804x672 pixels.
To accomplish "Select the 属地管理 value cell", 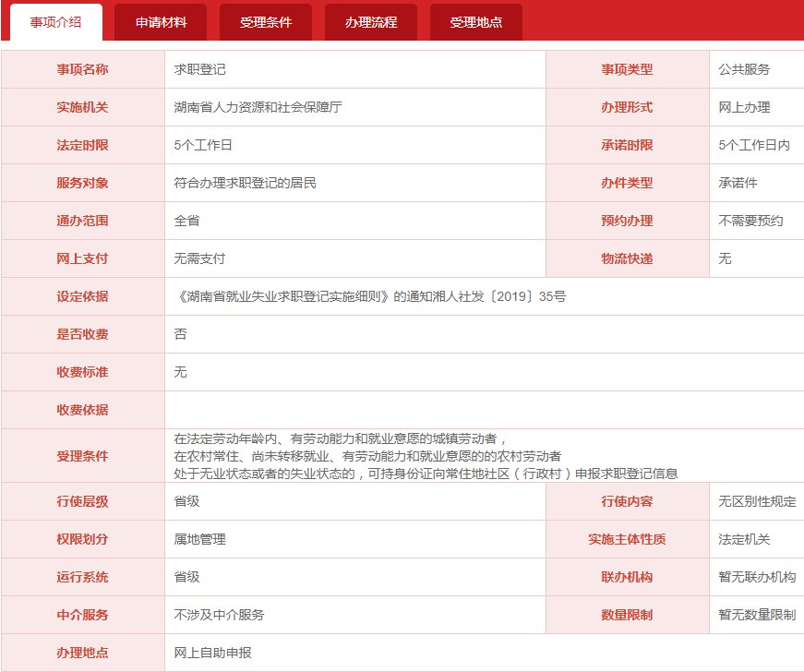I will pyautogui.click(x=200, y=539).
